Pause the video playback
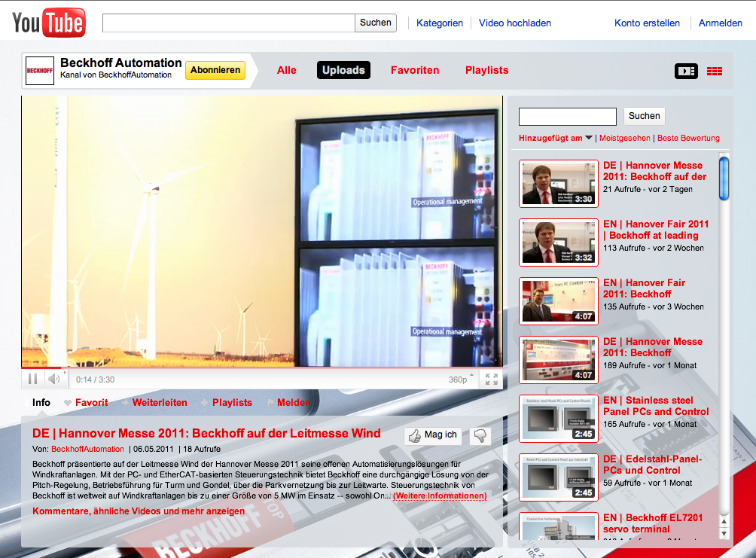Screen dimensions: 756x558 [x=33, y=379]
